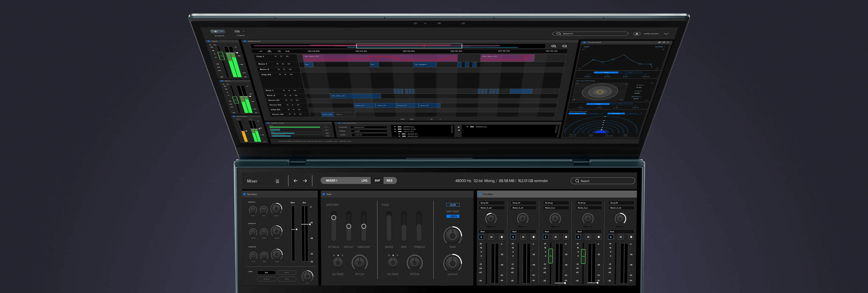This screenshot has width=868, height=293.
Task: Open the waltz.wason account dropdown
Action: click(666, 34)
